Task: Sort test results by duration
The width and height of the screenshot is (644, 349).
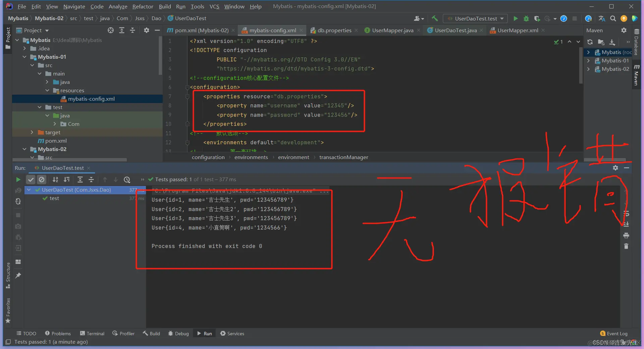Action: pos(67,180)
